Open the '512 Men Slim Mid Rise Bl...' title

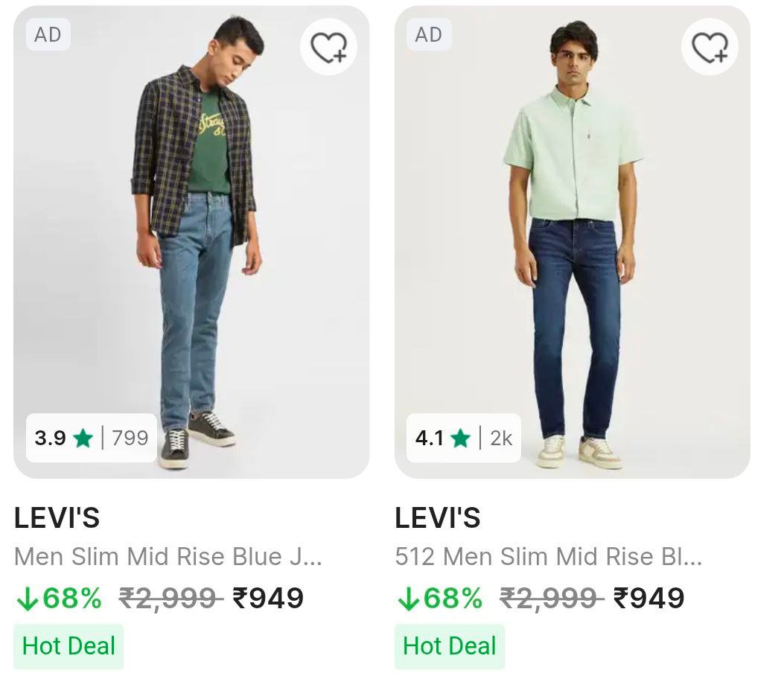click(549, 557)
